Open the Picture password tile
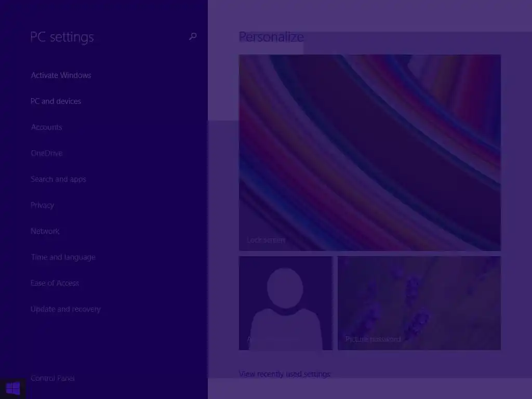 click(x=419, y=303)
